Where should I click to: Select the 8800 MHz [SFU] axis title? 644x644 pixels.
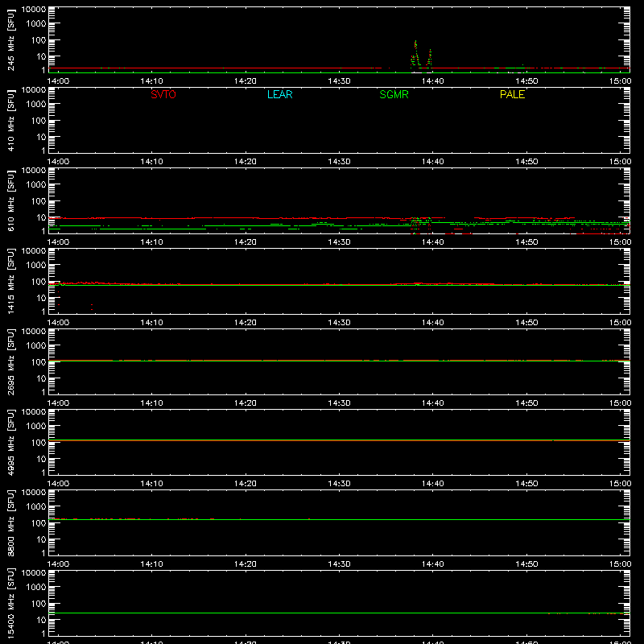pos(11,522)
